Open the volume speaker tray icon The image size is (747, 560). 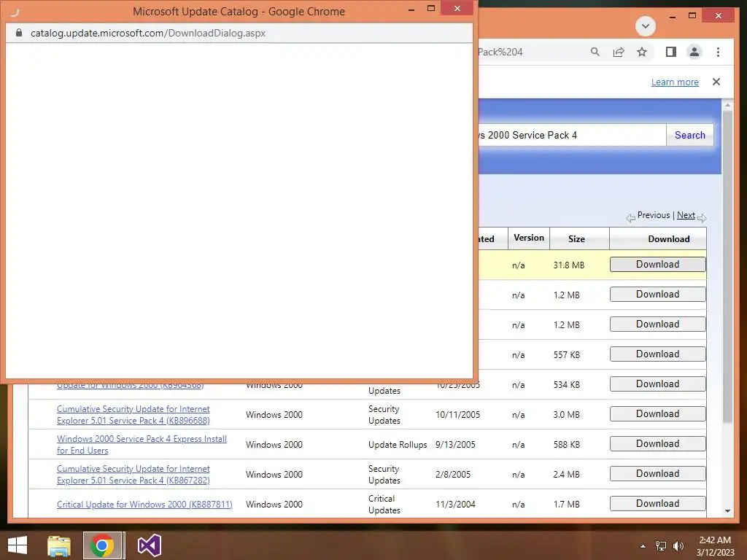pos(678,546)
